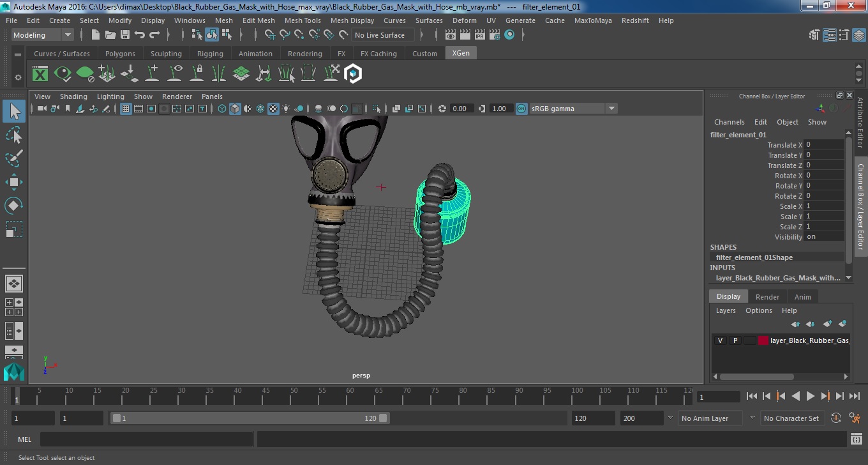The height and width of the screenshot is (465, 868).
Task: Activate the Lasso select tool
Action: click(14, 135)
